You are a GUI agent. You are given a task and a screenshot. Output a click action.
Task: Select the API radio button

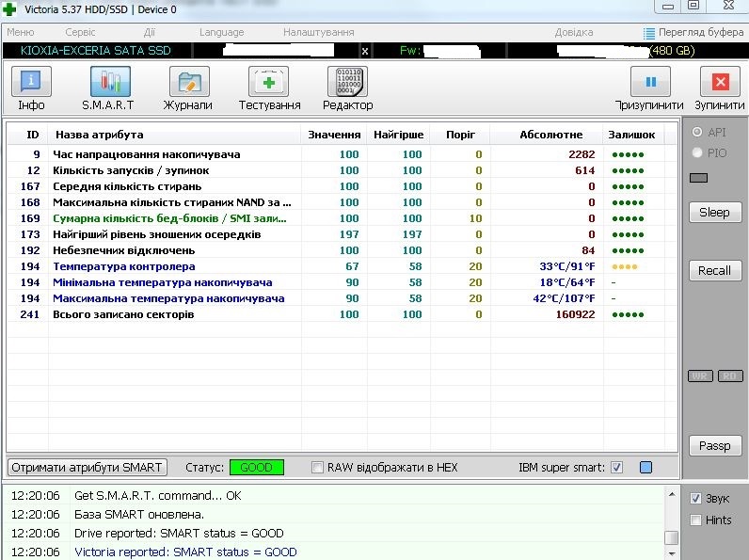(697, 132)
